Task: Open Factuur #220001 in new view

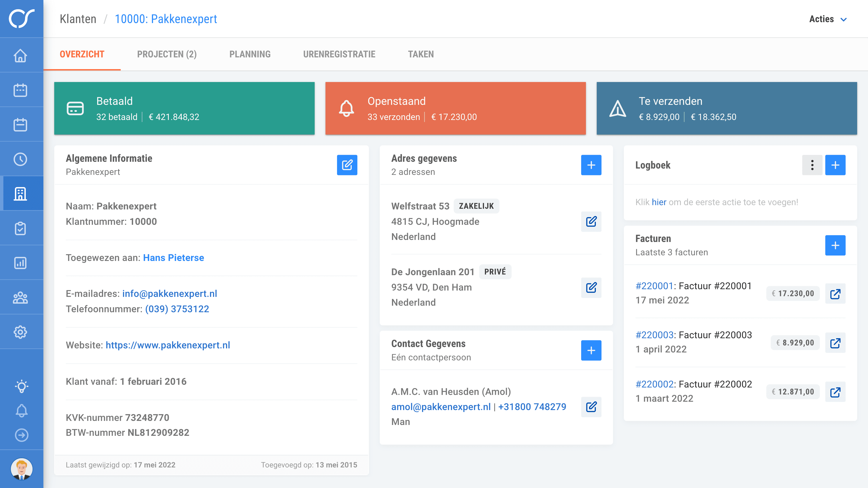Action: (835, 293)
